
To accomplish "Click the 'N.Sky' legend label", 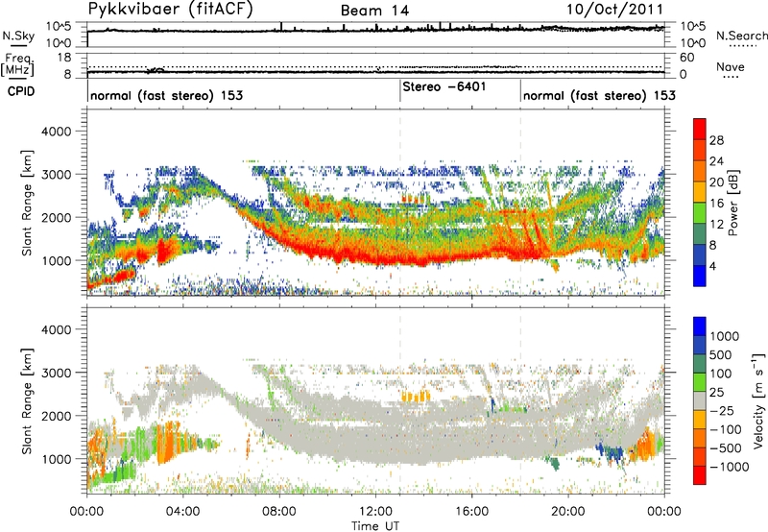I will [x=18, y=36].
